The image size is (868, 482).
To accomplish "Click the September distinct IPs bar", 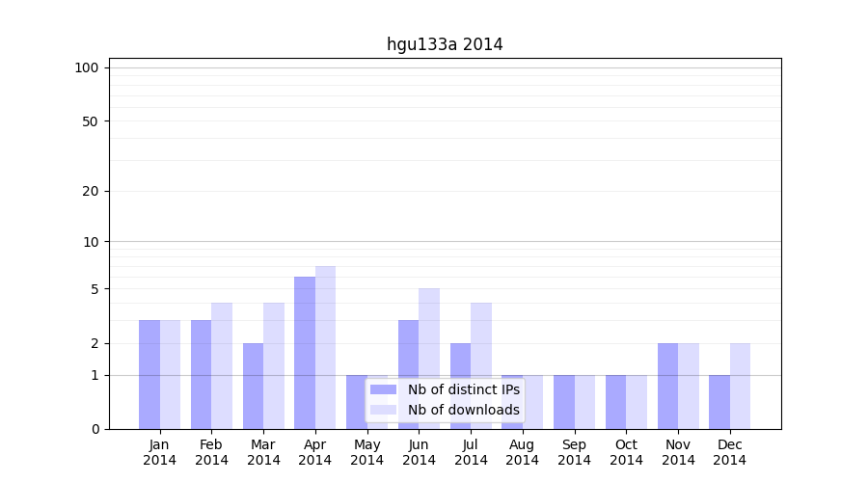I will pos(564,402).
